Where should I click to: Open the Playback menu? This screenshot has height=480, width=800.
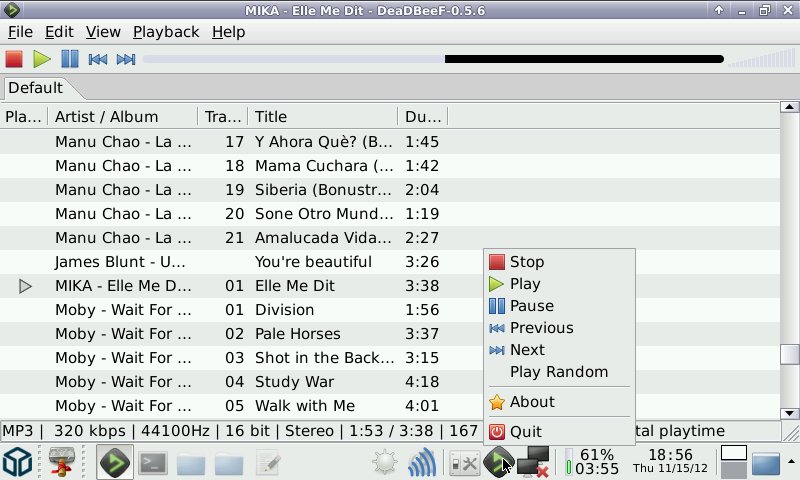tap(166, 32)
